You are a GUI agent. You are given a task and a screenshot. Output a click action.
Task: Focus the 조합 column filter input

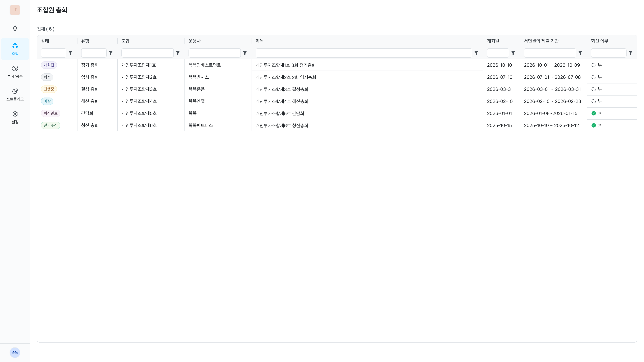[x=147, y=53]
